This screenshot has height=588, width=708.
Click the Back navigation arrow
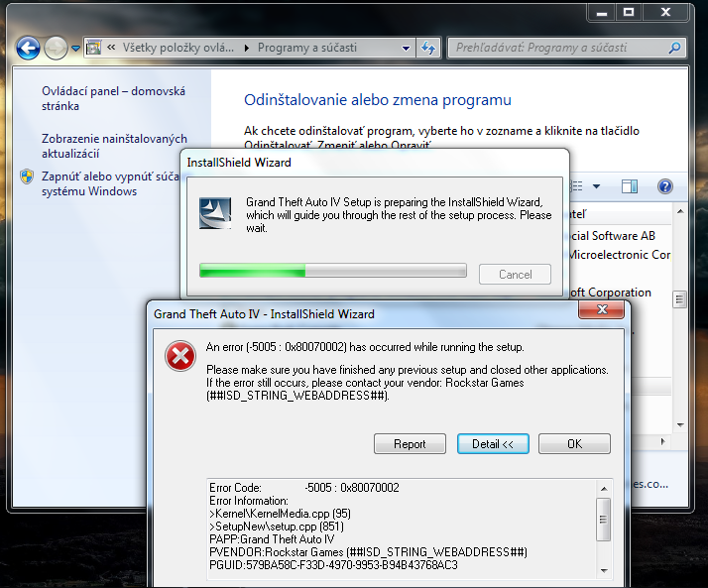click(29, 48)
